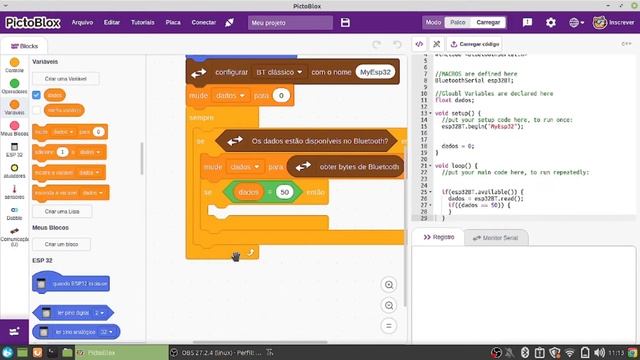Click the undo arrow icon
This screenshot has height=360, width=640.
[x=397, y=44]
